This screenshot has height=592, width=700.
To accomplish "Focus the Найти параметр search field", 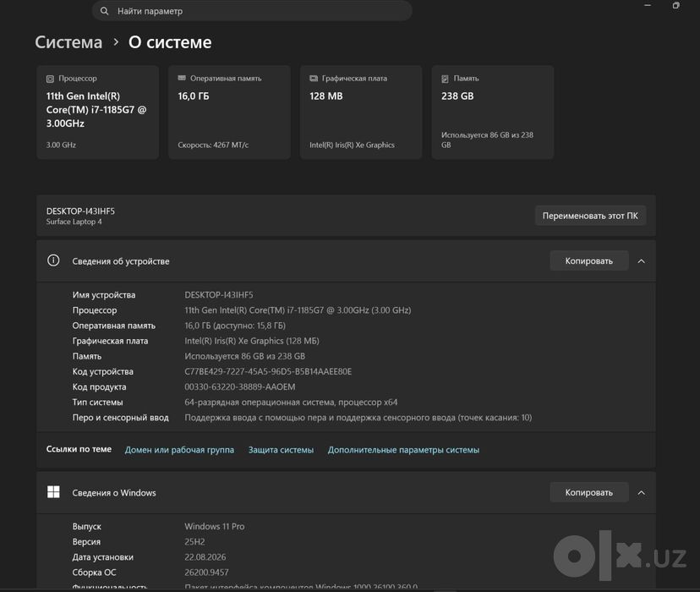I will pyautogui.click(x=252, y=11).
